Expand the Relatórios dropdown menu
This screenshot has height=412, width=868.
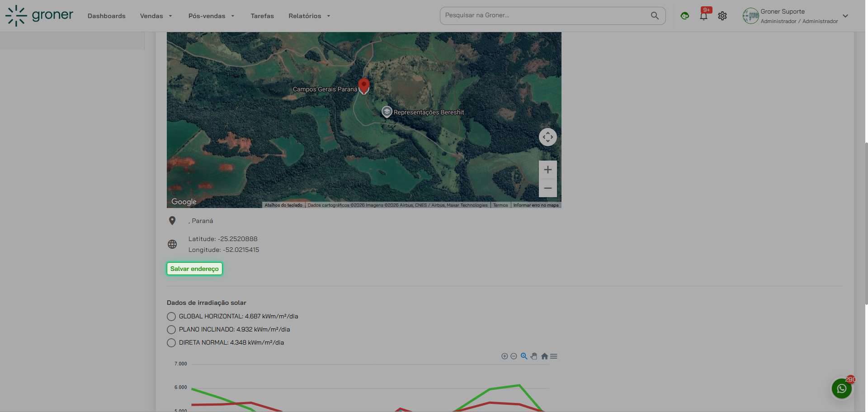pyautogui.click(x=309, y=16)
